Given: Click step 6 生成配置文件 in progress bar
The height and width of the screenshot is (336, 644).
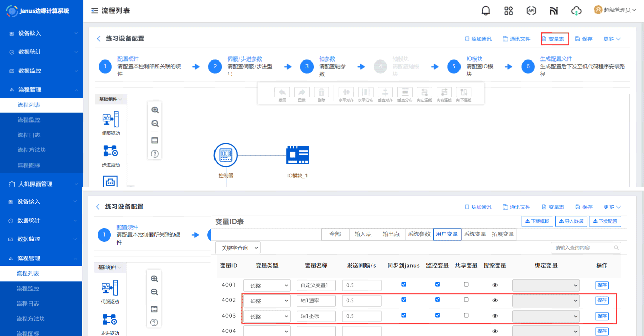Looking at the screenshot, I should point(528,67).
